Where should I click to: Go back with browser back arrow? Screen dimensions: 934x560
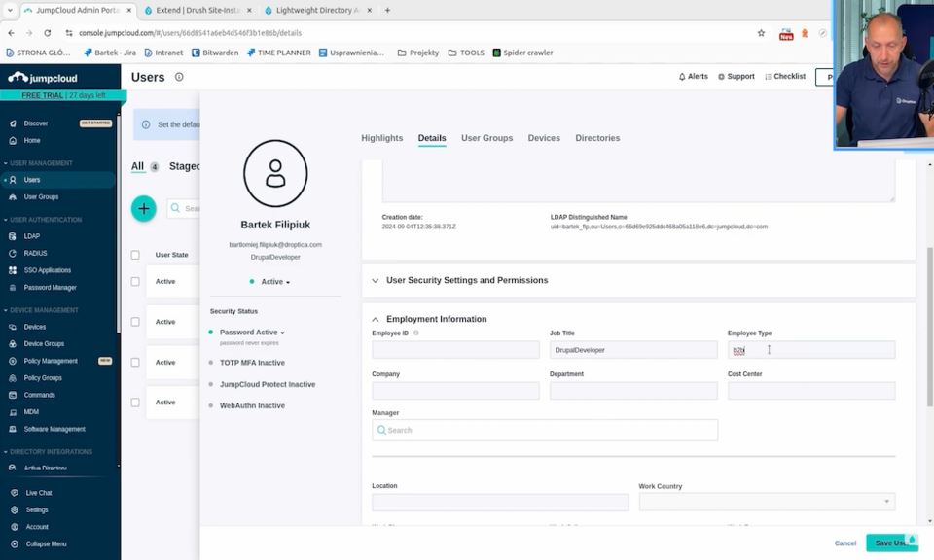pyautogui.click(x=12, y=33)
